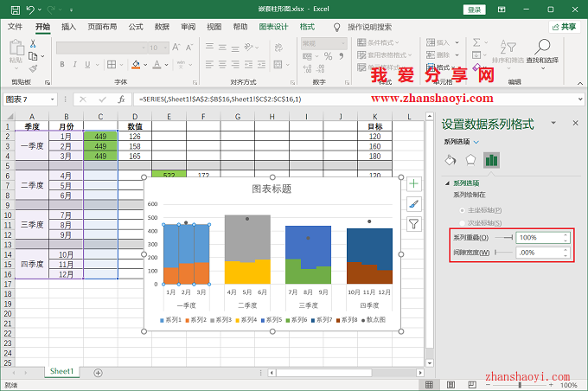The image size is (588, 391).
Task: Toggle Italic formatting button
Action: click(x=74, y=65)
